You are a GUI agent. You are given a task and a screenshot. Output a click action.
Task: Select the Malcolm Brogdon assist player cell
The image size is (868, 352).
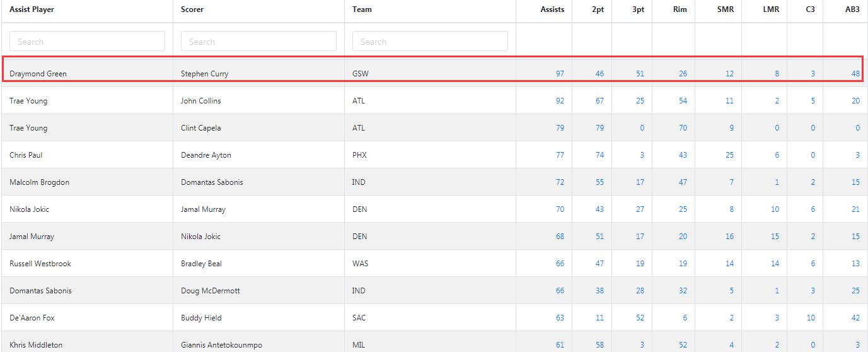87,182
